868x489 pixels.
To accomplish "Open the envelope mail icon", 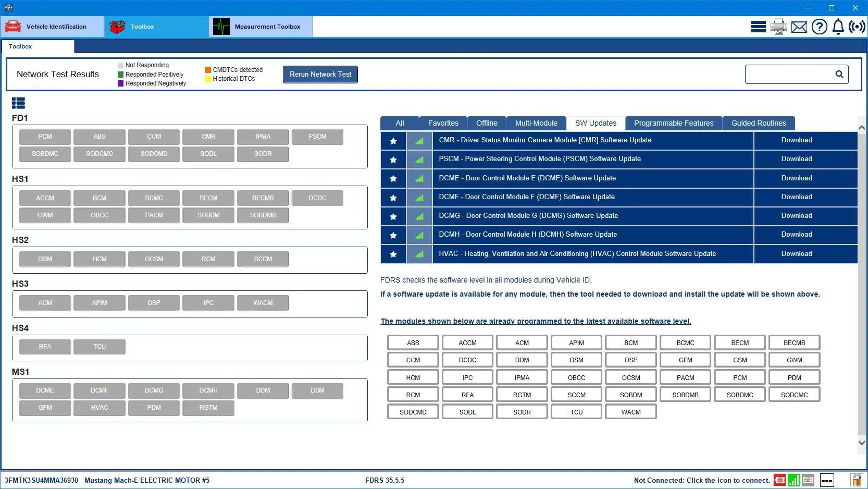I will 799,27.
